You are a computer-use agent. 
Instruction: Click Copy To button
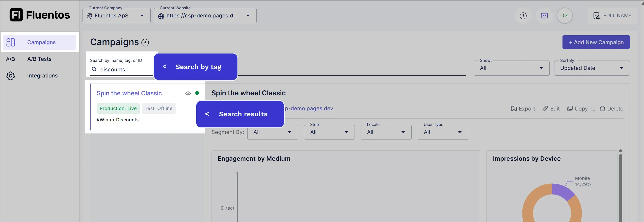coord(581,108)
